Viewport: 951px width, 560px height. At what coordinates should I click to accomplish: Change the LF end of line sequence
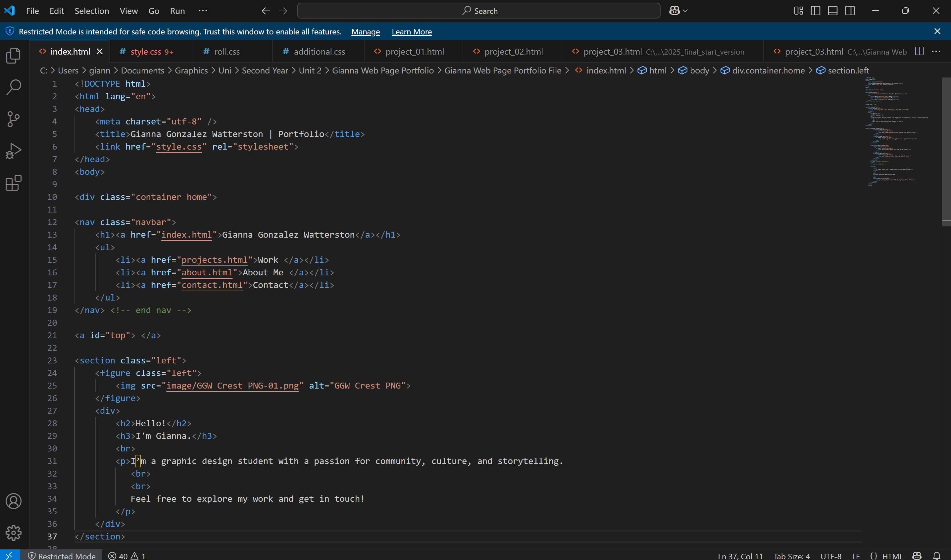pos(856,556)
